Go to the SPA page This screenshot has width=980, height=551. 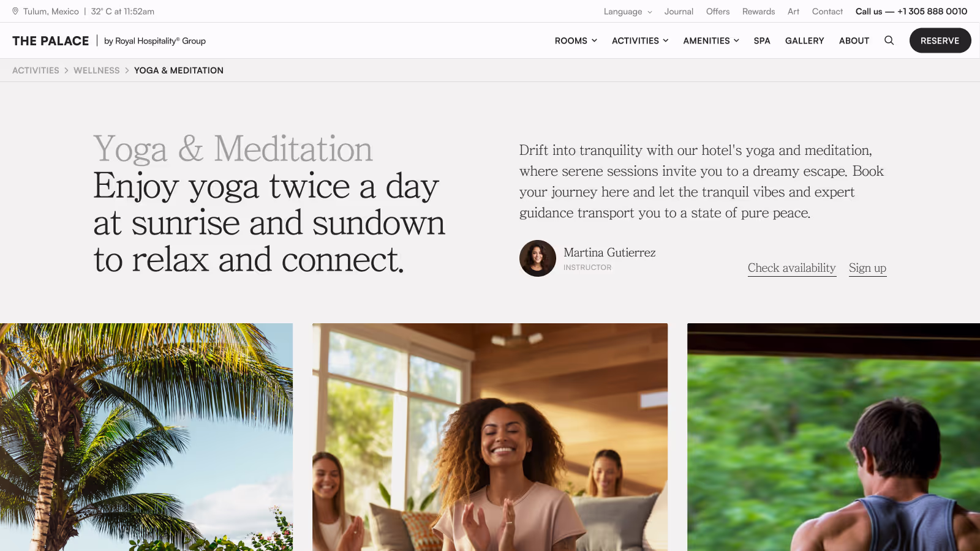(x=762, y=40)
